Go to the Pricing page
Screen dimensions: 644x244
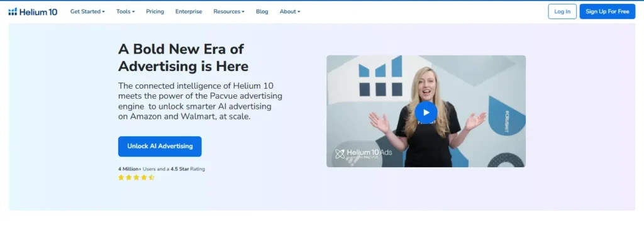pyautogui.click(x=155, y=11)
